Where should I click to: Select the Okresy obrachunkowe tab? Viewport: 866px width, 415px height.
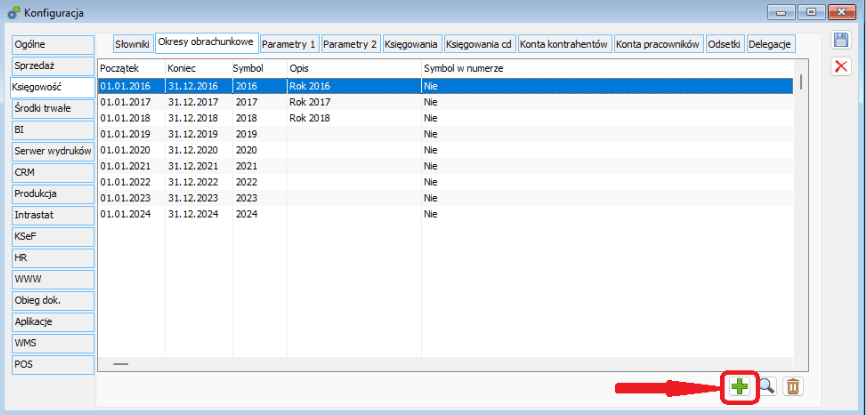point(207,43)
